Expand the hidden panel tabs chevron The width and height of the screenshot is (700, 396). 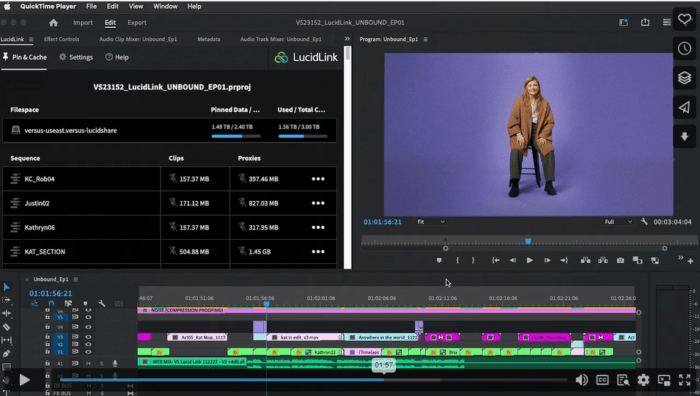point(347,39)
